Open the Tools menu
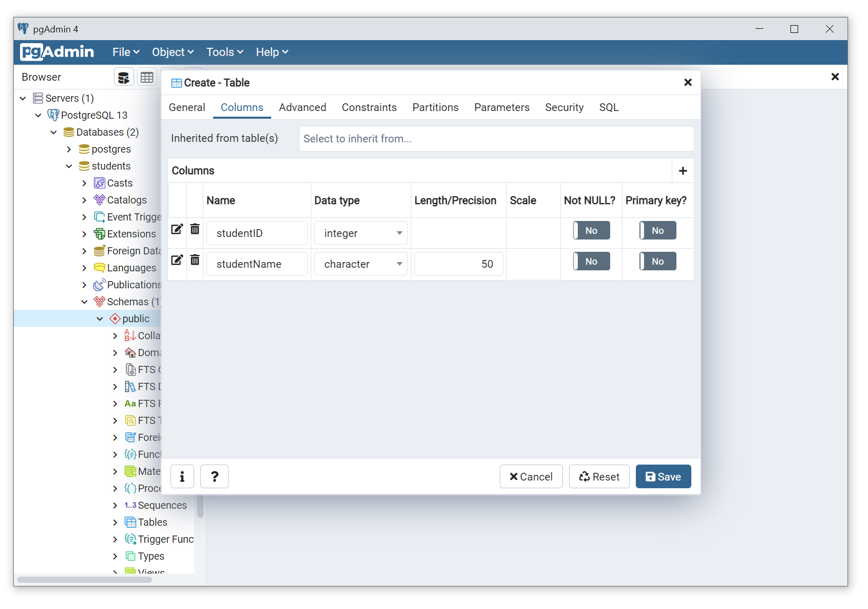Image resolution: width=868 pixels, height=609 pixels. coord(224,52)
